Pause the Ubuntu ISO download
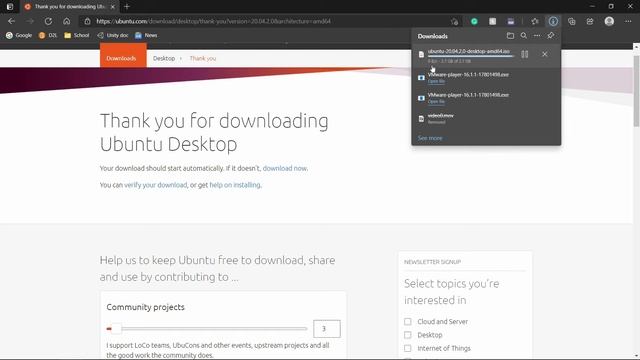Screen dimensions: 640x360 coord(524,54)
